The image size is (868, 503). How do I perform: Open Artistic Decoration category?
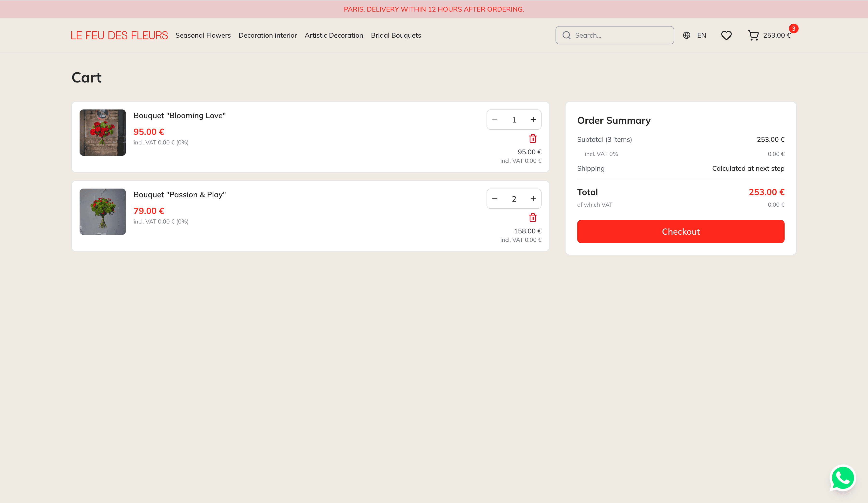pyautogui.click(x=333, y=35)
